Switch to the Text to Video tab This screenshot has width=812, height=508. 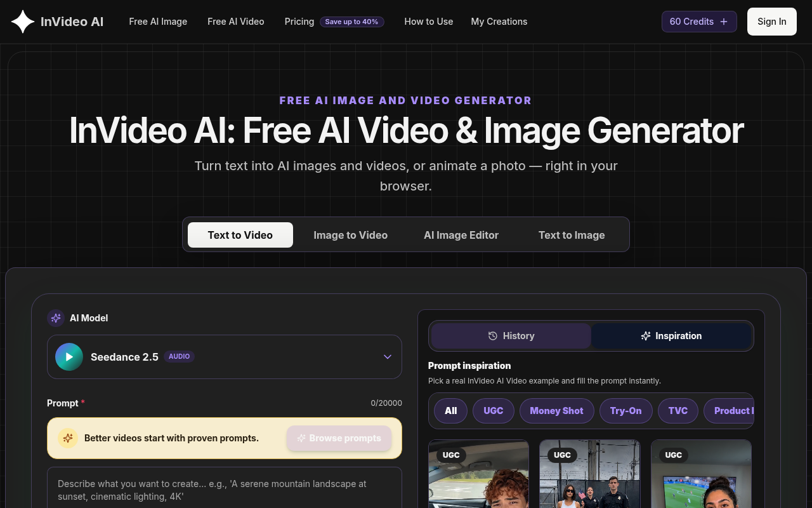point(240,235)
